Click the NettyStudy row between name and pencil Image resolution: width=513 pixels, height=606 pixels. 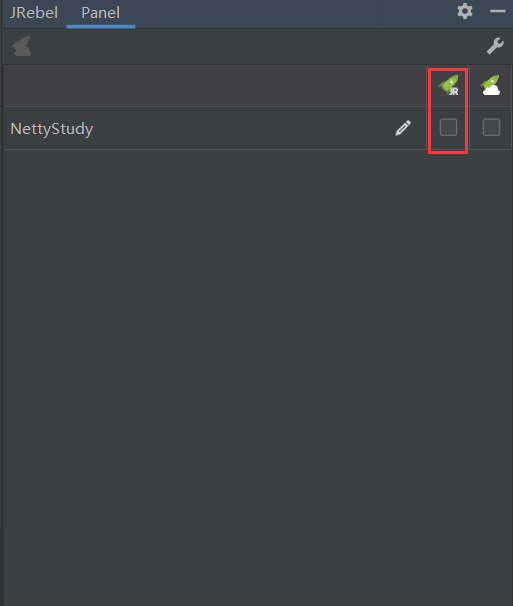coord(244,128)
